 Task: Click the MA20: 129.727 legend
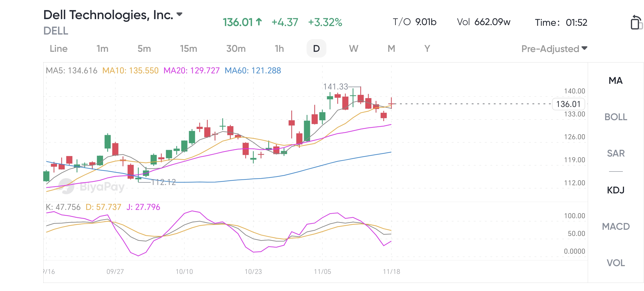tap(192, 70)
